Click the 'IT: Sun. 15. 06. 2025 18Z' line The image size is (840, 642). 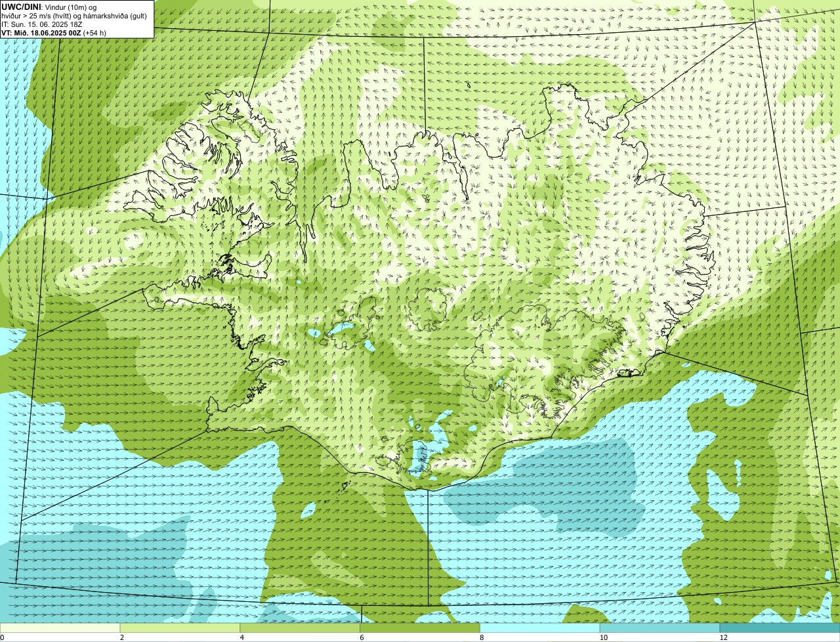[42, 24]
